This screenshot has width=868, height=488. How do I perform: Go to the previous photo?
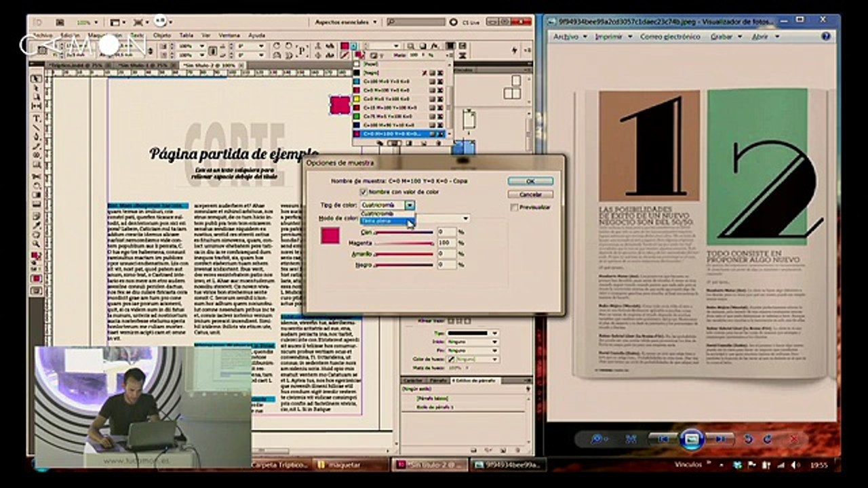point(663,439)
